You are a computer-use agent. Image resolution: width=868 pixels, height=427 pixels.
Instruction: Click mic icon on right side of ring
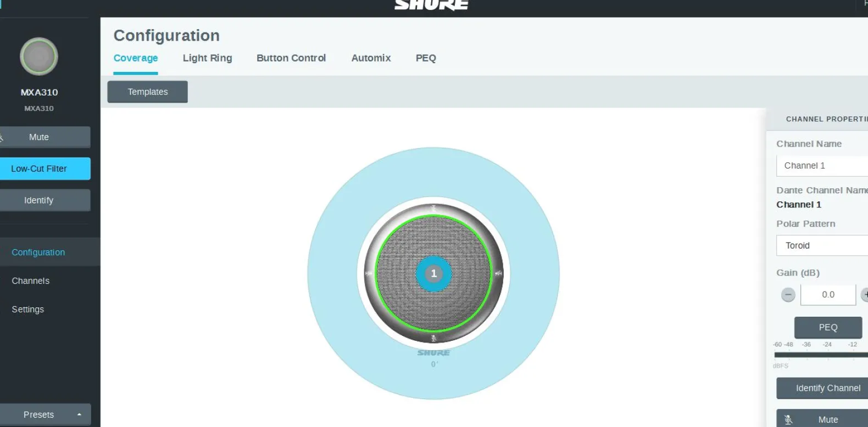click(498, 273)
